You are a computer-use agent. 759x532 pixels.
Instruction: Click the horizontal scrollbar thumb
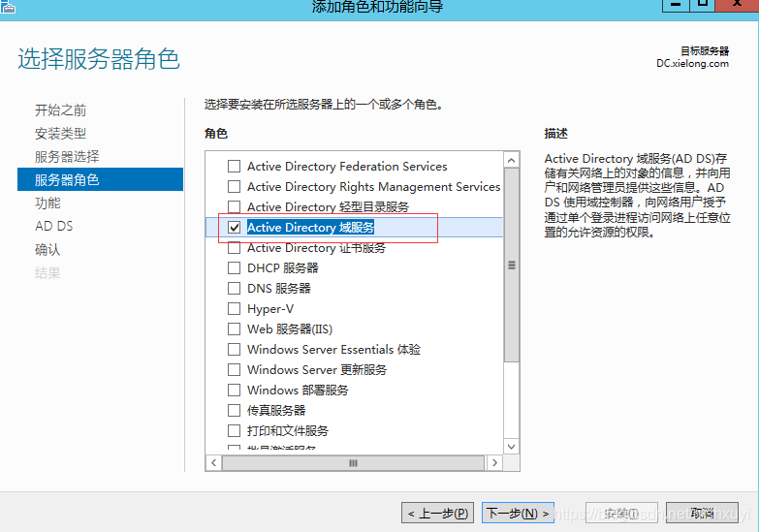pyautogui.click(x=353, y=463)
